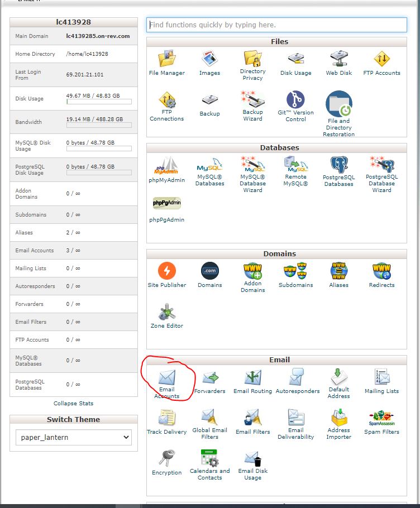Collapse the Databases section header
The width and height of the screenshot is (420, 508).
pyautogui.click(x=279, y=148)
